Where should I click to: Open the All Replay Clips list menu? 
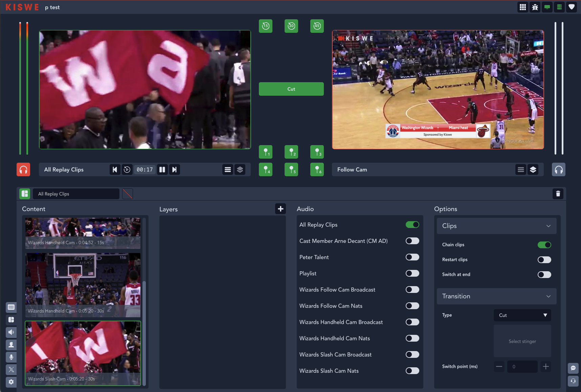click(228, 169)
